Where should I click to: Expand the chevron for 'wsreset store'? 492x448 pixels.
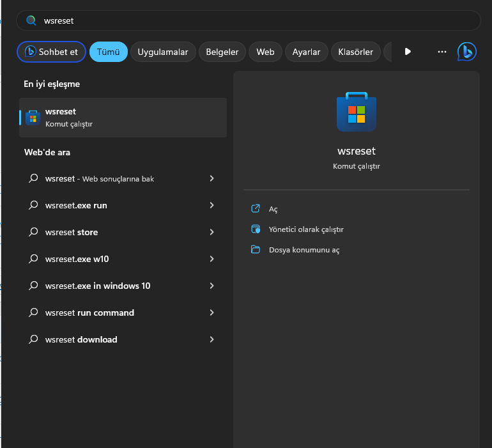tap(211, 232)
